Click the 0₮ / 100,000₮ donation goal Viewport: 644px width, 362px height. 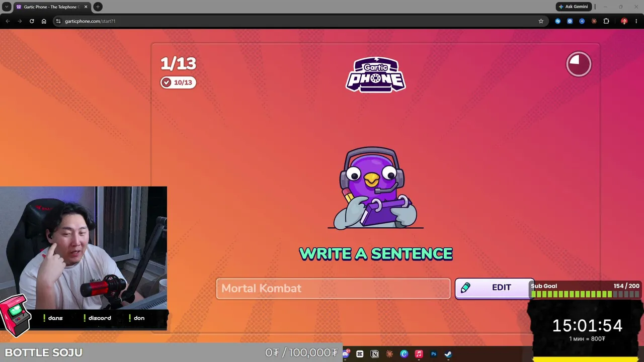(301, 352)
